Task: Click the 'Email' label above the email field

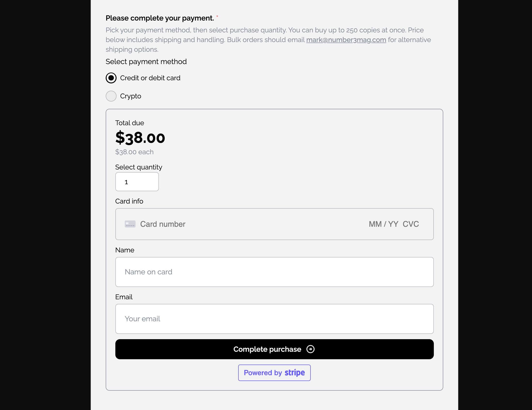Action: 124,297
